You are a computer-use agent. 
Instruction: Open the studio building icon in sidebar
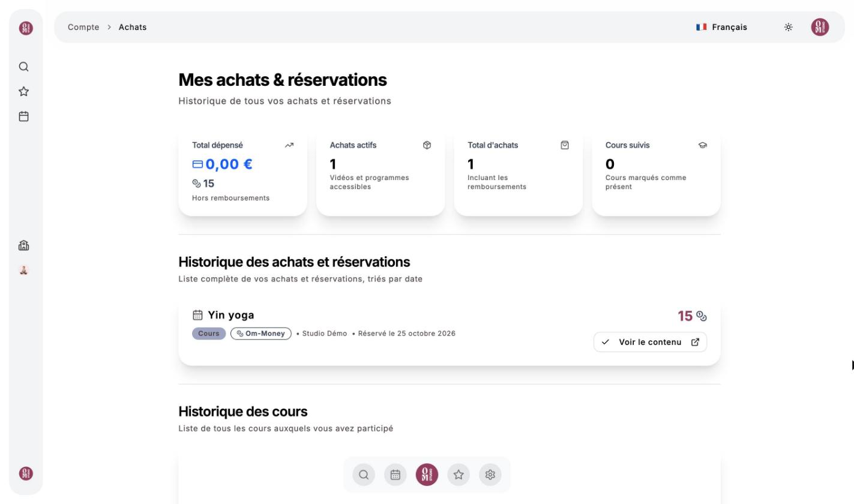[24, 245]
